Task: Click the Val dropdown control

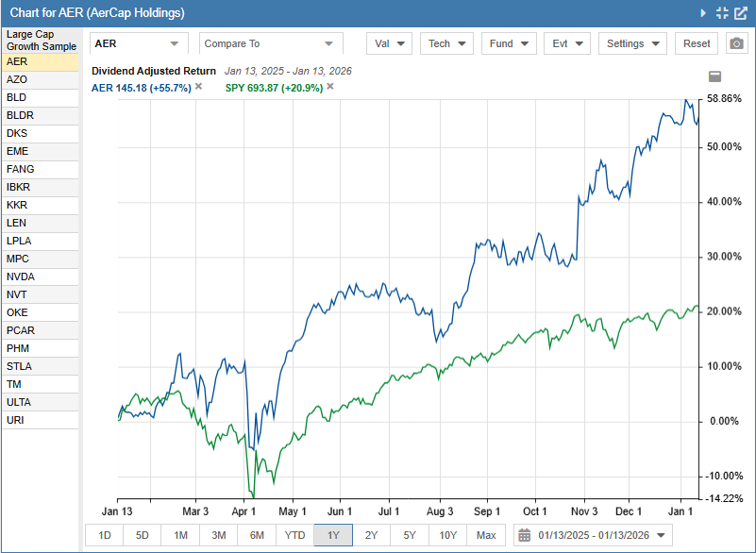Action: coord(388,43)
